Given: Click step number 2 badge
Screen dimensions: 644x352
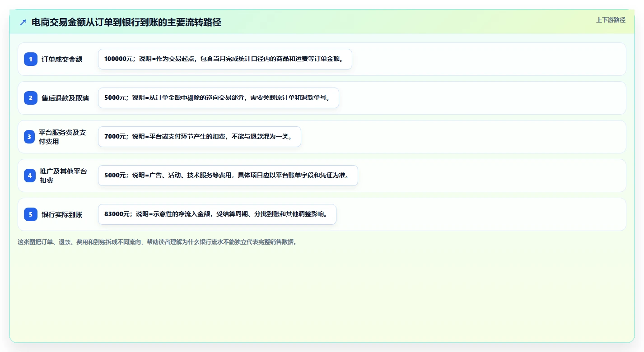Looking at the screenshot, I should point(31,98).
